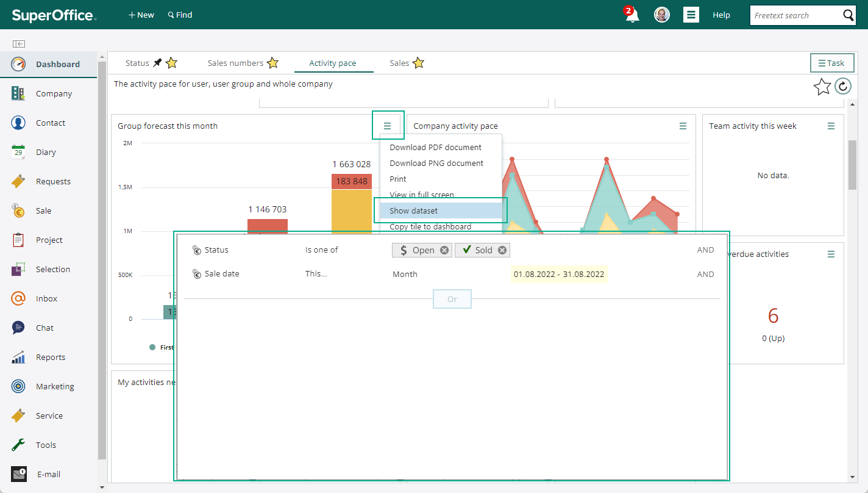Open the Help link
Image resolution: width=868 pixels, height=493 pixels.
(721, 15)
